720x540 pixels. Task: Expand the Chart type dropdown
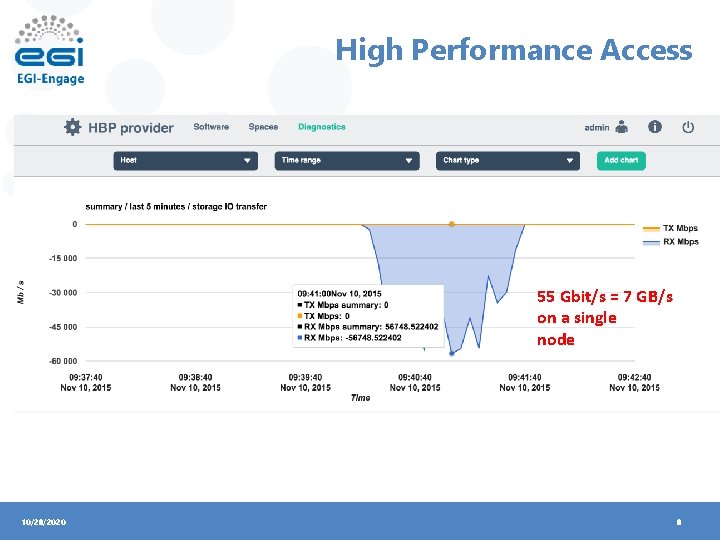click(x=508, y=161)
